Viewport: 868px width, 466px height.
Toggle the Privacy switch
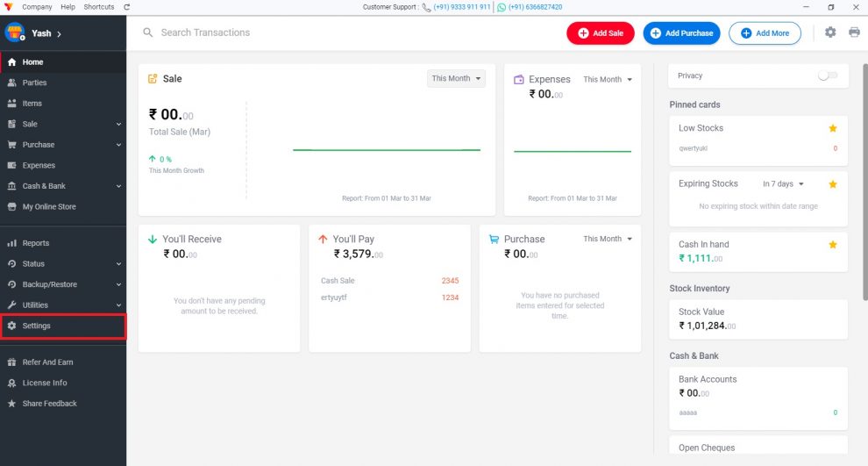coord(829,75)
